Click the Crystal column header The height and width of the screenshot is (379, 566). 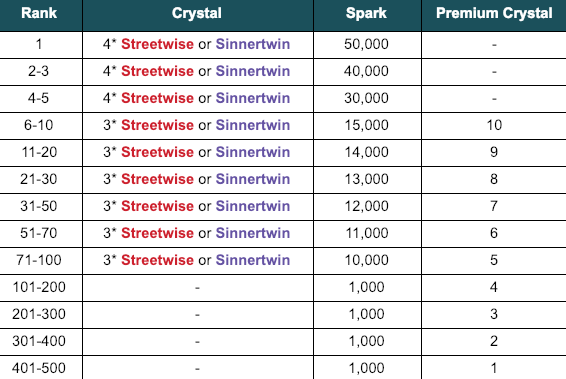pyautogui.click(x=197, y=13)
